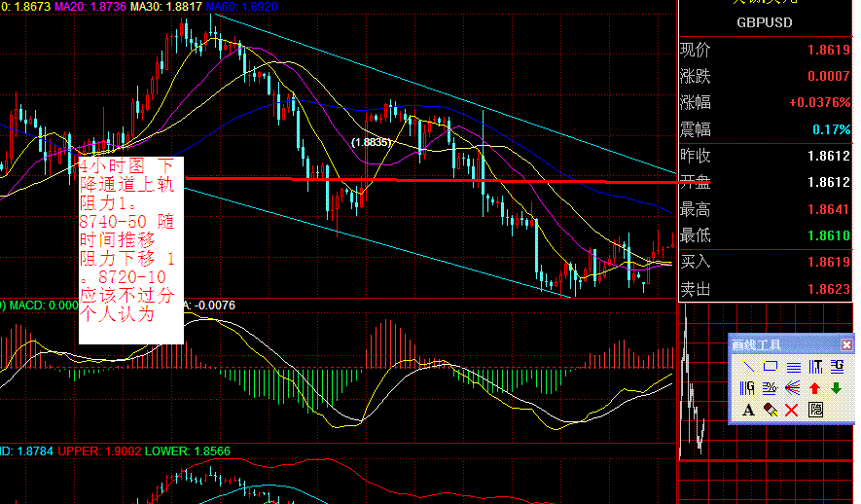This screenshot has width=861, height=504.
Task: Click the MACD indicator label
Action: tap(44, 306)
